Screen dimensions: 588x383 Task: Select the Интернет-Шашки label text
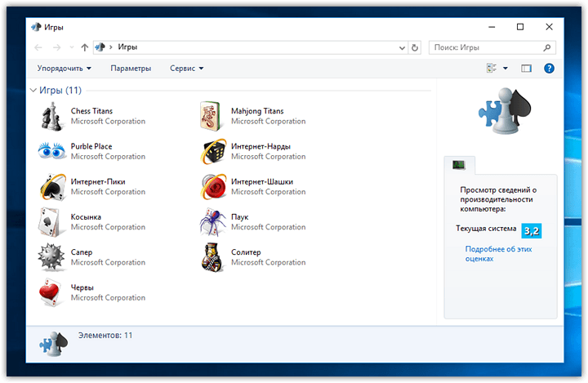pos(262,181)
